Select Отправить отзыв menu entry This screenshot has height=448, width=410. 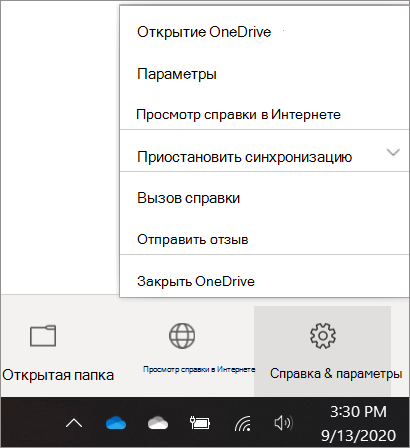pyautogui.click(x=264, y=239)
